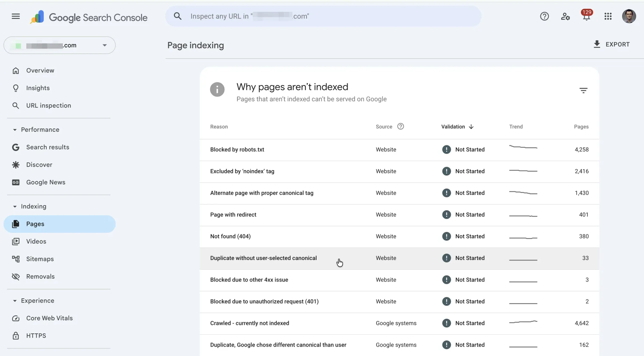
Task: Click the Insights lightbulb icon
Action: (16, 88)
